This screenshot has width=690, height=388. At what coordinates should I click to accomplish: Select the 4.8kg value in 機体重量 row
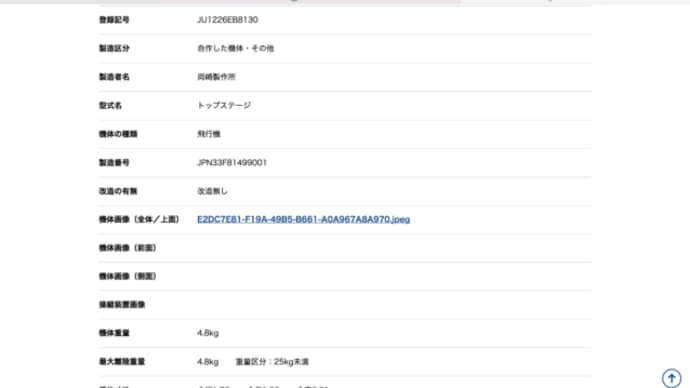click(208, 333)
